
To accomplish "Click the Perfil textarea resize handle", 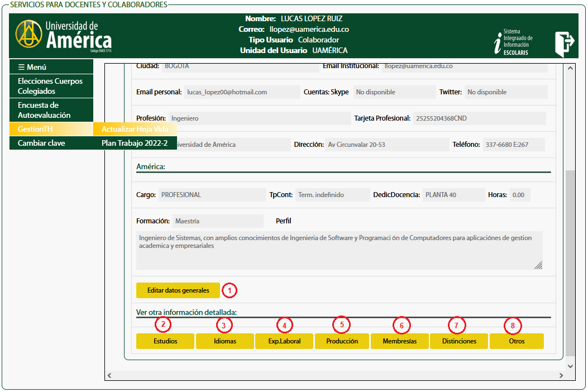I will coord(538,266).
